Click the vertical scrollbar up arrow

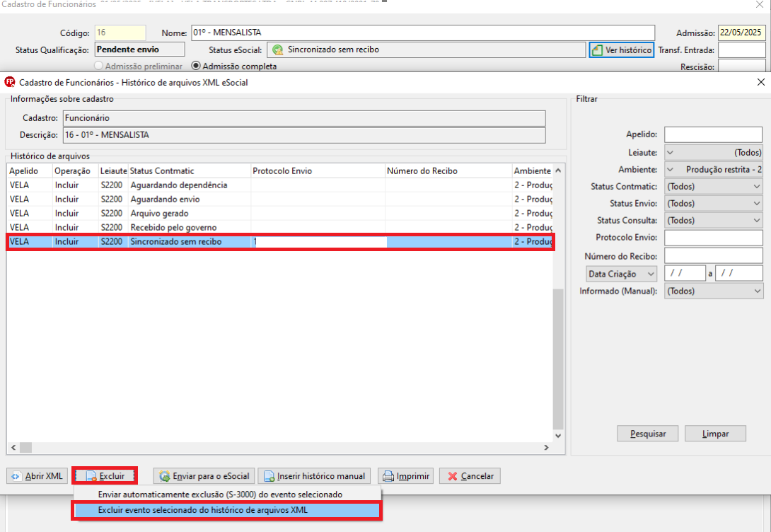point(558,170)
